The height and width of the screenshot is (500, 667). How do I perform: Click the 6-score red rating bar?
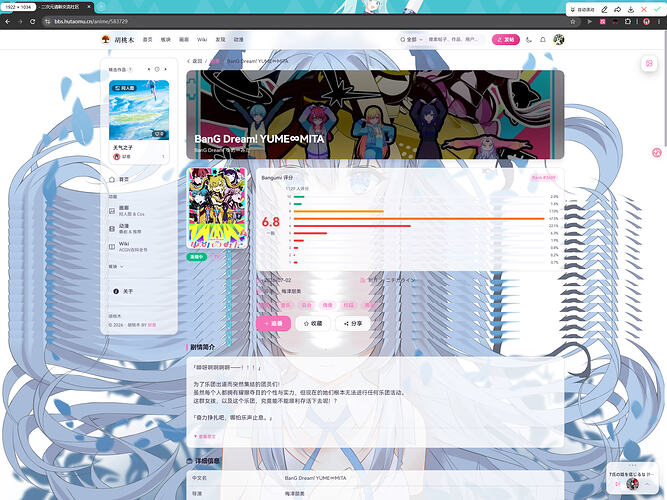coord(352,226)
